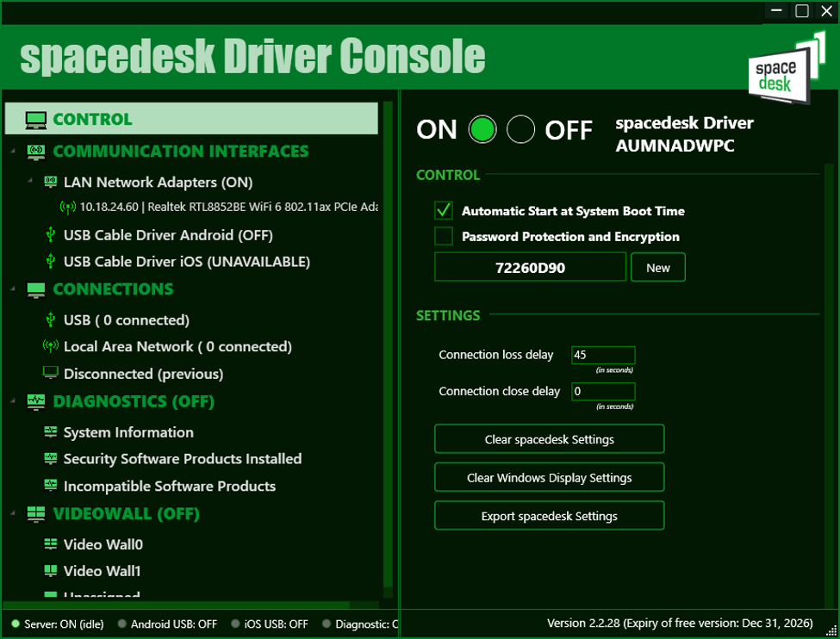Click Clear Windows Display Settings button
This screenshot has width=840, height=639.
pos(549,477)
